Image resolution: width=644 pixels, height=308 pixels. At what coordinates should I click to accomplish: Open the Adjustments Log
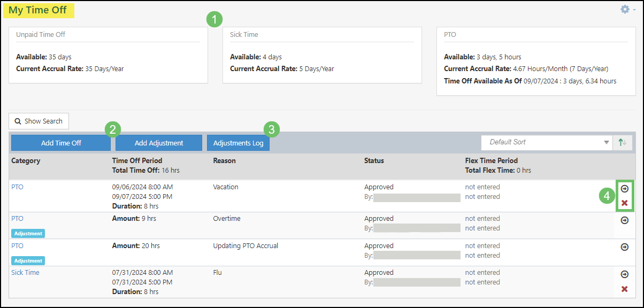point(238,143)
